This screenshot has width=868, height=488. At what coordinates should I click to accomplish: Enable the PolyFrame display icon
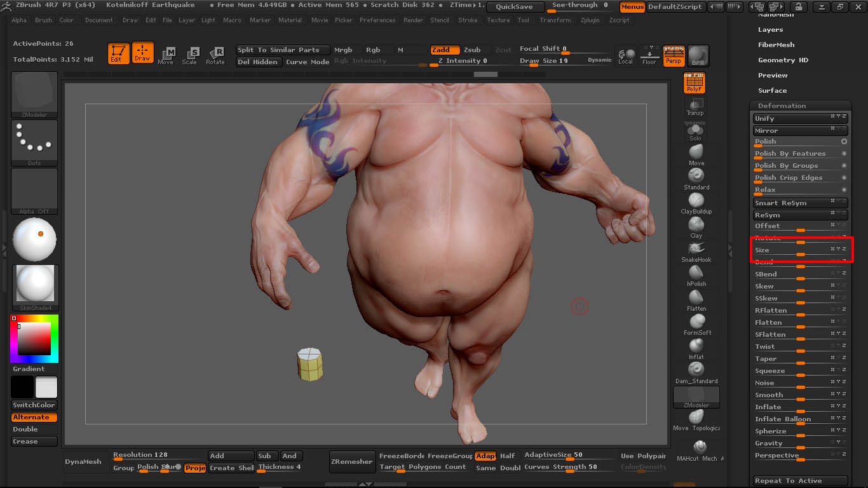click(x=695, y=82)
